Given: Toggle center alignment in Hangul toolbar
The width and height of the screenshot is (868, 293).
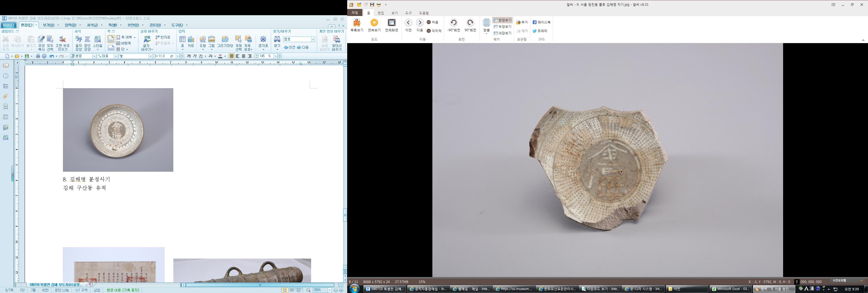Looking at the screenshot, I should [244, 56].
